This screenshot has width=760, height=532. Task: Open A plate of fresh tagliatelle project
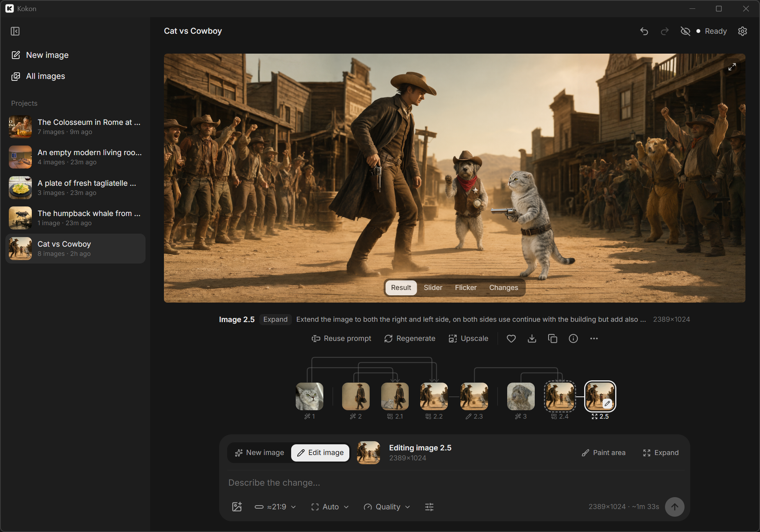click(x=75, y=188)
